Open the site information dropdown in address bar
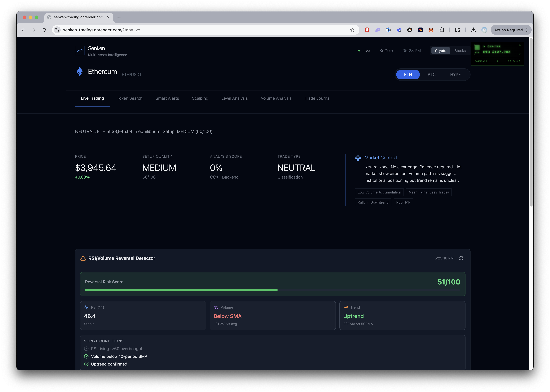Screen dimensions: 550x392 [x=57, y=30]
